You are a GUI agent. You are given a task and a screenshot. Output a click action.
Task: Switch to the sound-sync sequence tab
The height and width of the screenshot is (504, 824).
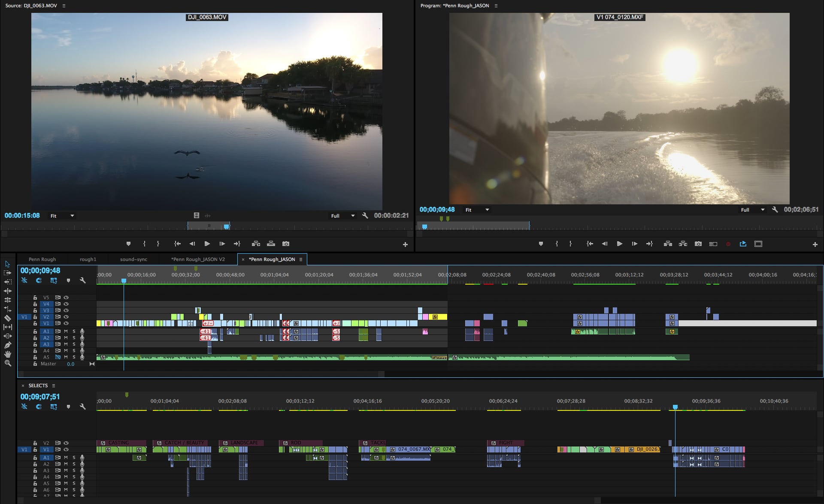133,259
